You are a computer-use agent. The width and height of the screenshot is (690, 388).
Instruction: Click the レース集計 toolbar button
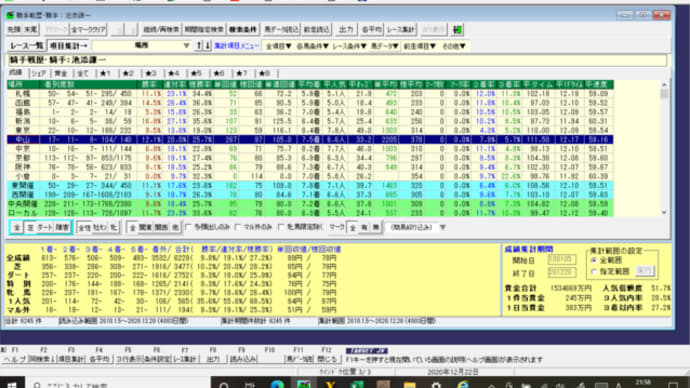coord(401,29)
